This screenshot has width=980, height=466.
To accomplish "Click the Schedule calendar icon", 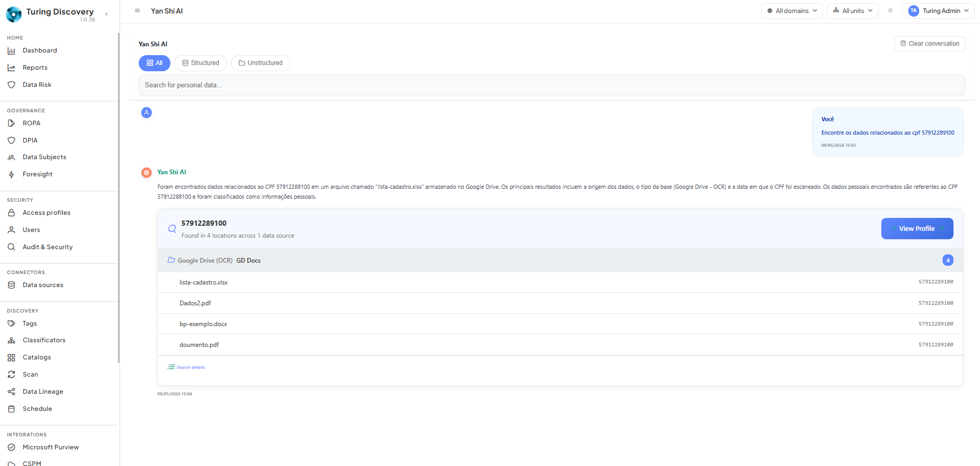I will [11, 409].
